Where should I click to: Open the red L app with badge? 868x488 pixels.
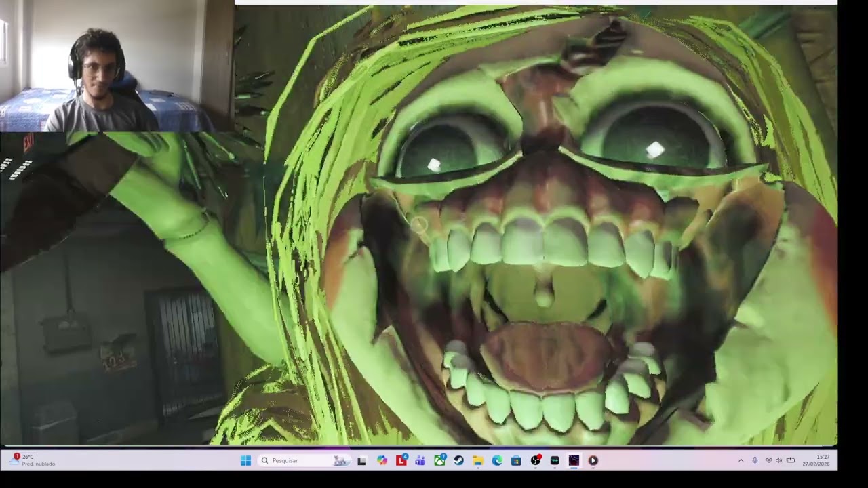coord(401,460)
